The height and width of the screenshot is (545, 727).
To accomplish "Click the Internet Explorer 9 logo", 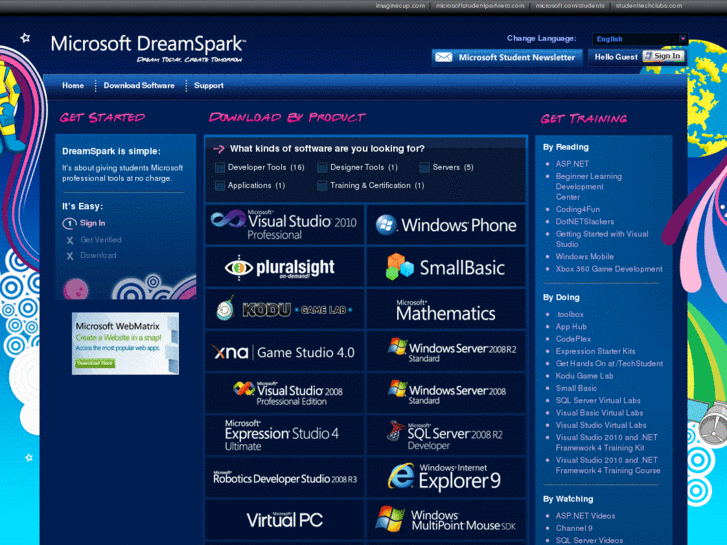I will point(446,477).
